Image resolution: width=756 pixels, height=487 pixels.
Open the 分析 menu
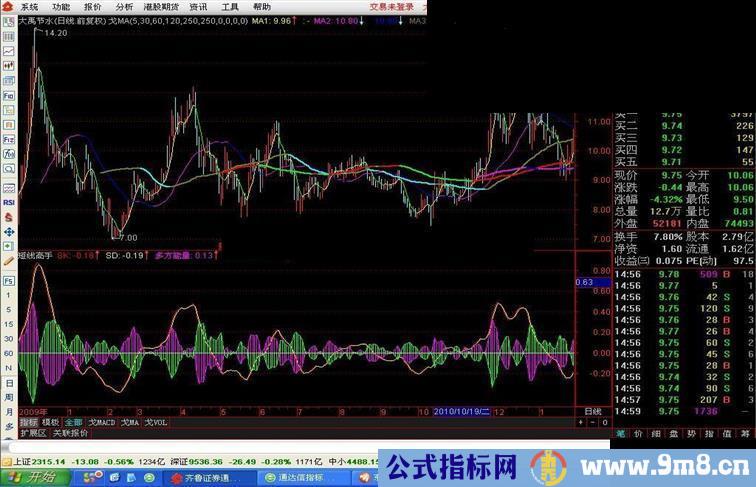[x=123, y=6]
